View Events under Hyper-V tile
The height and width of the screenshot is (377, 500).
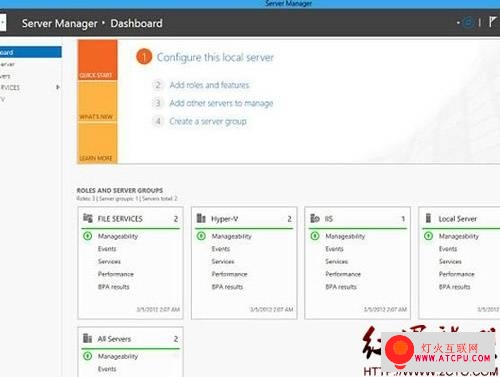(221, 249)
